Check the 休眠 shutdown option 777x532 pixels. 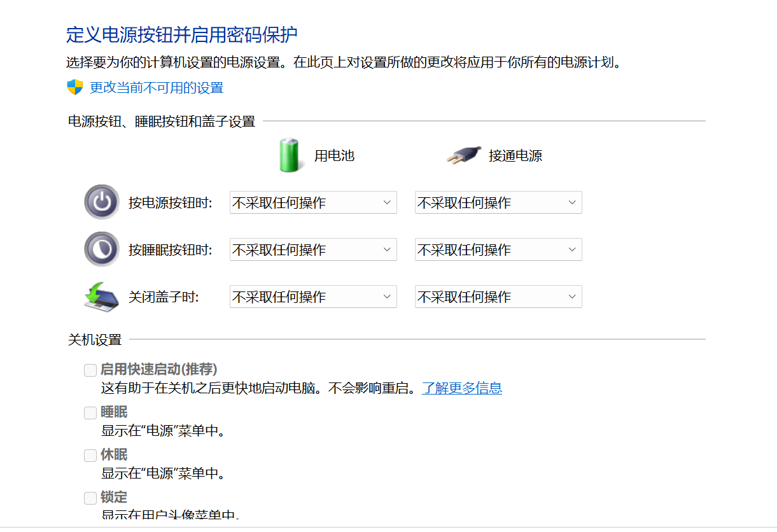90,455
